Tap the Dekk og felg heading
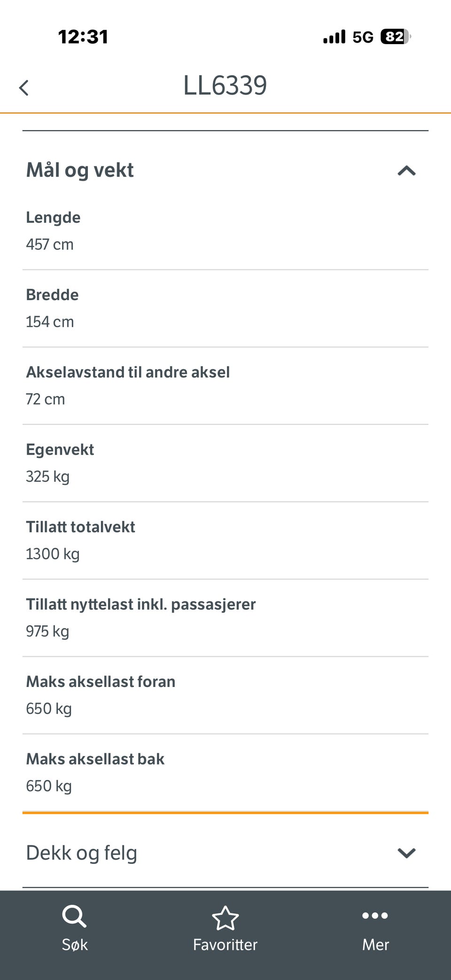451x980 pixels. pos(82,853)
